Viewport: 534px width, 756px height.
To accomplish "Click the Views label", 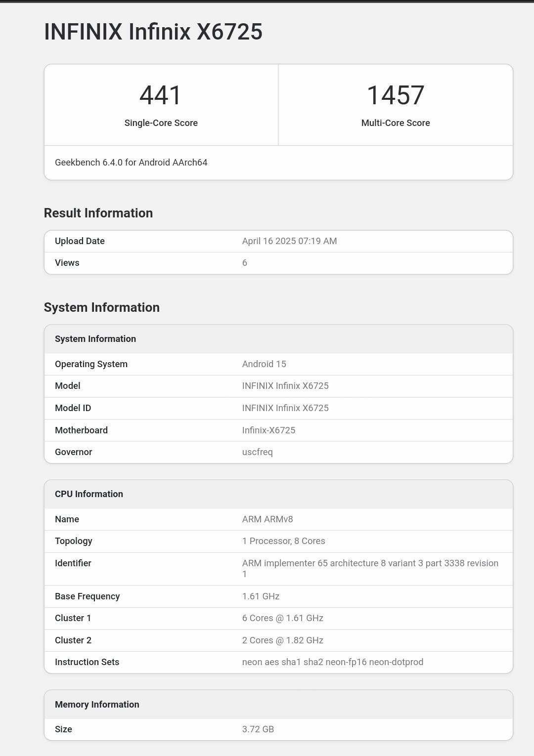I will click(x=67, y=263).
